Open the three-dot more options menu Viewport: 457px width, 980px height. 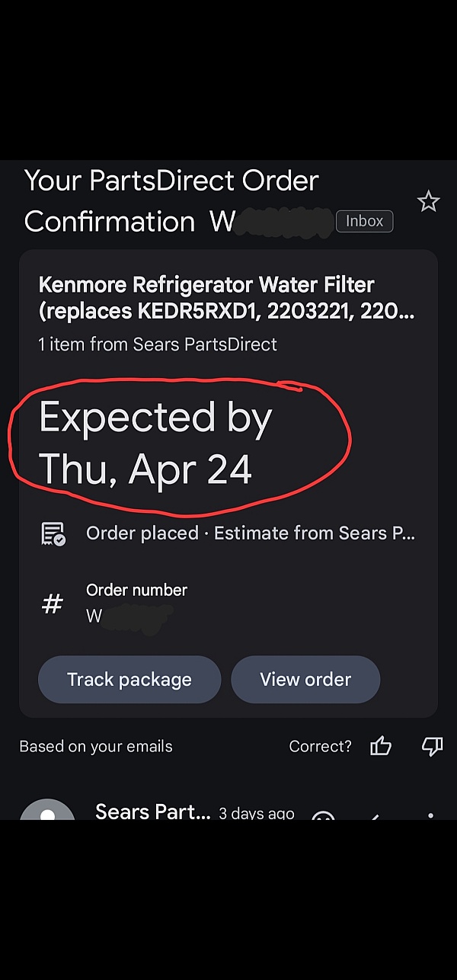click(x=430, y=815)
